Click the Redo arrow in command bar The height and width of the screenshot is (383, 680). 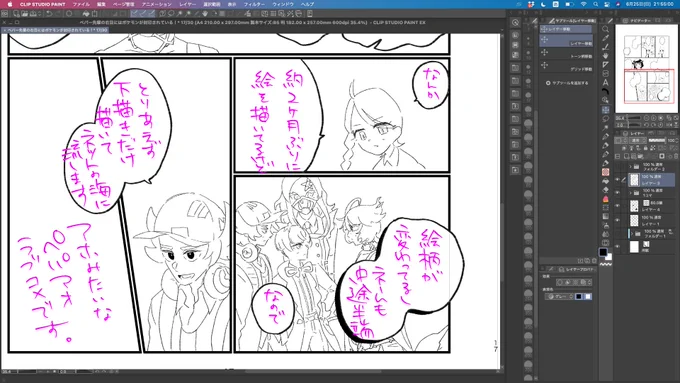tap(57, 13)
